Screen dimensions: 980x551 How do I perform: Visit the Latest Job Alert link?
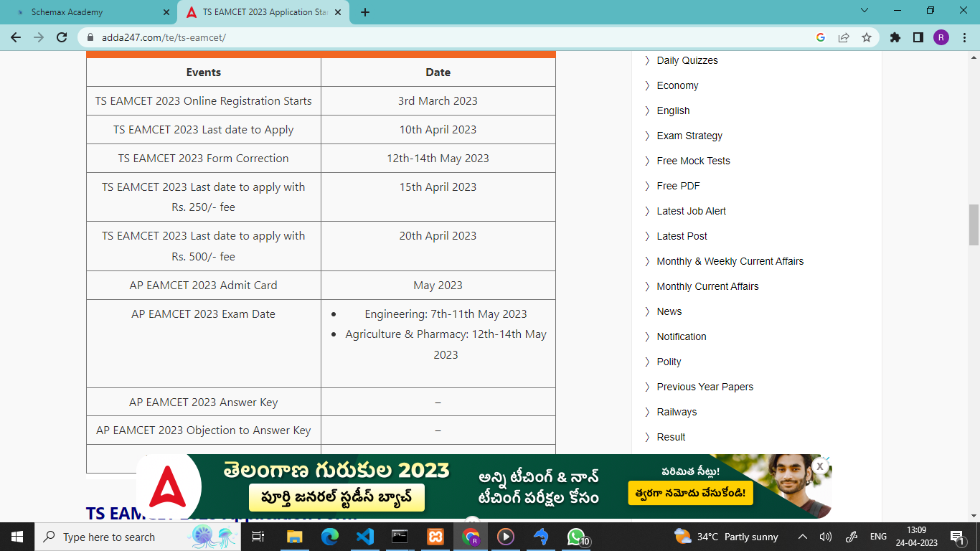[x=691, y=211]
